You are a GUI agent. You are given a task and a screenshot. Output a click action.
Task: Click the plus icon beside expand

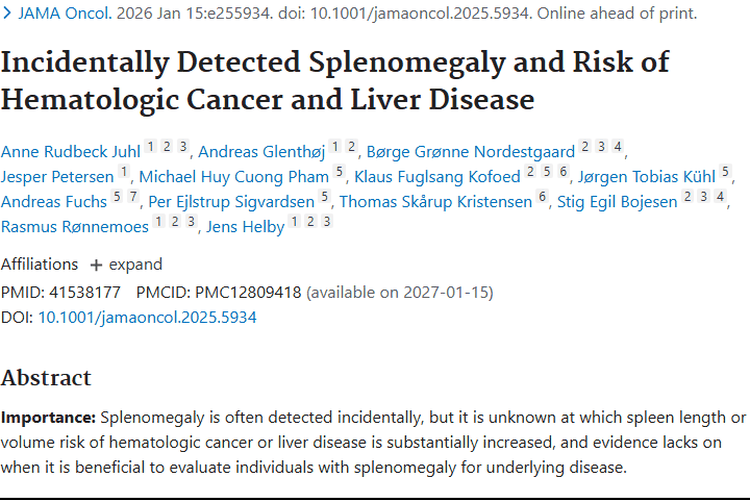click(x=96, y=265)
